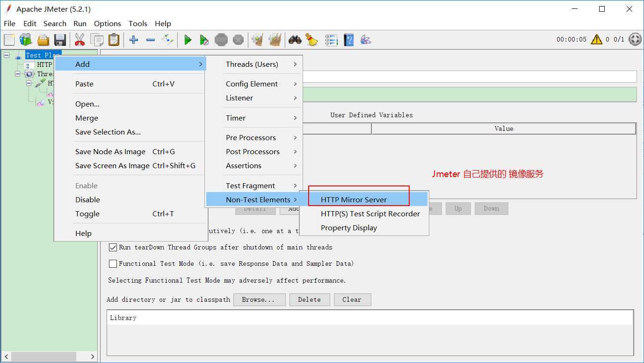Start the test with the green play icon

point(188,40)
